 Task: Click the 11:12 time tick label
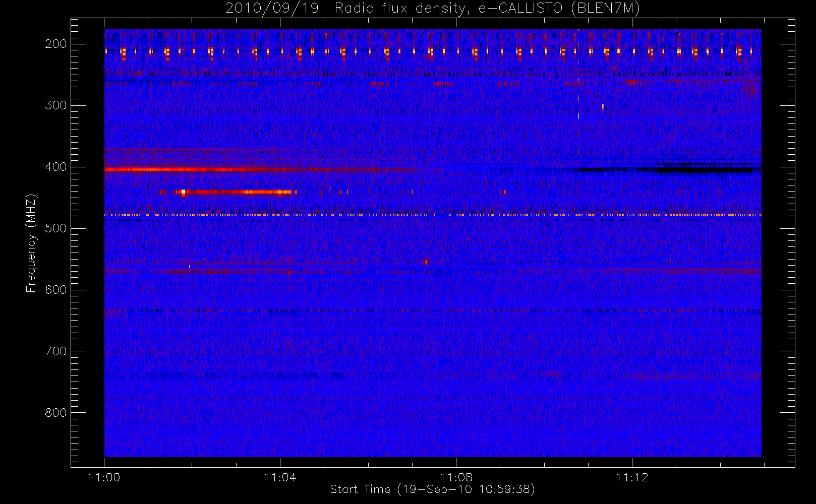pos(632,477)
